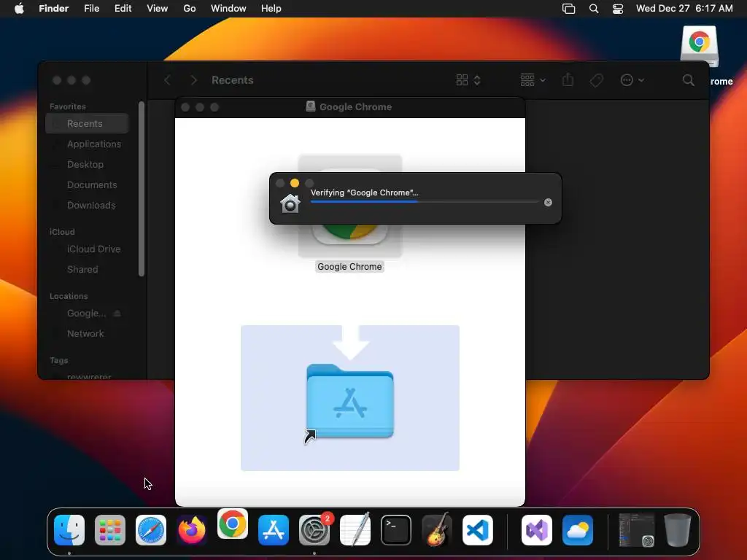Search in the Recents Finder window
The width and height of the screenshot is (747, 560).
689,80
